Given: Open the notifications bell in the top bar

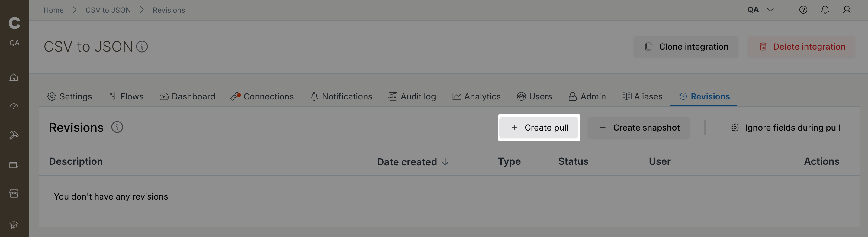Looking at the screenshot, I should point(825,10).
